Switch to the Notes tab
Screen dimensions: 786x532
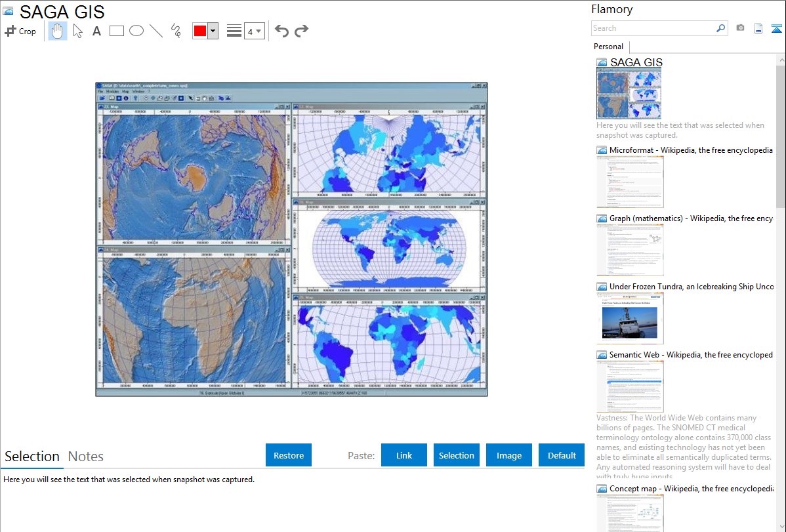point(86,457)
